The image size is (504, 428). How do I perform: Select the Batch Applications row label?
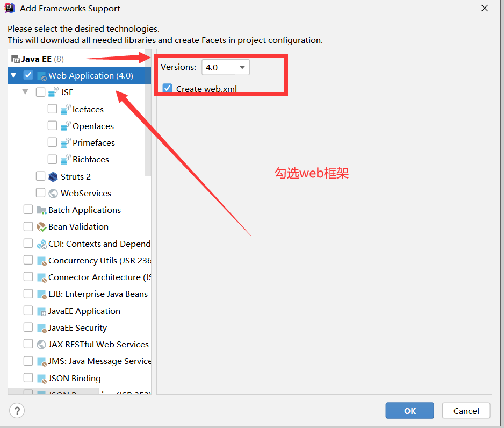(84, 210)
